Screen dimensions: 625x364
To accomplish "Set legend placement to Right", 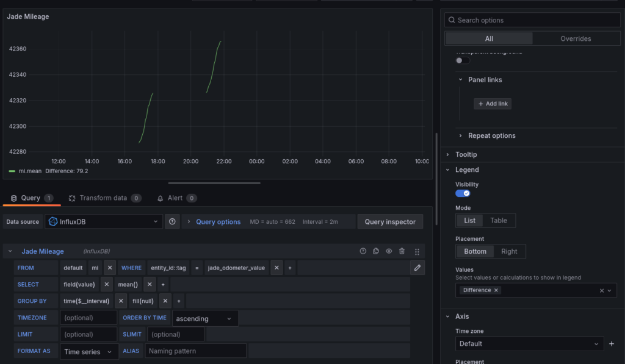I will coord(509,251).
